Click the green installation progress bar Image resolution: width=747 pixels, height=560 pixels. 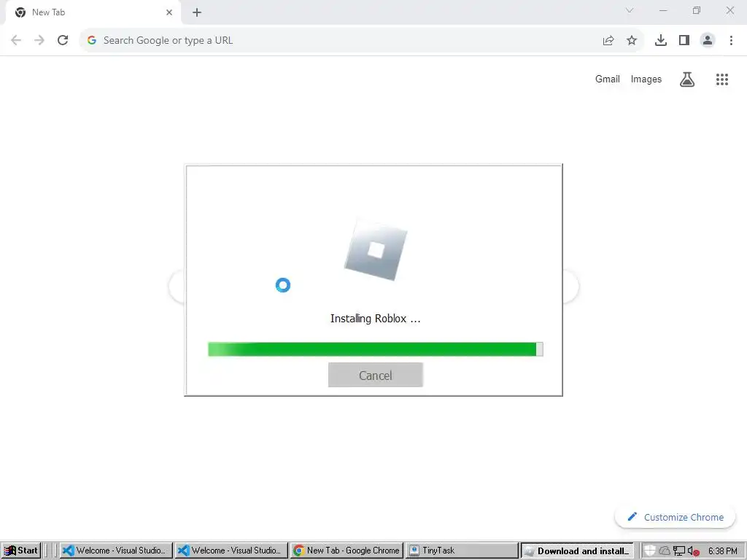376,349
